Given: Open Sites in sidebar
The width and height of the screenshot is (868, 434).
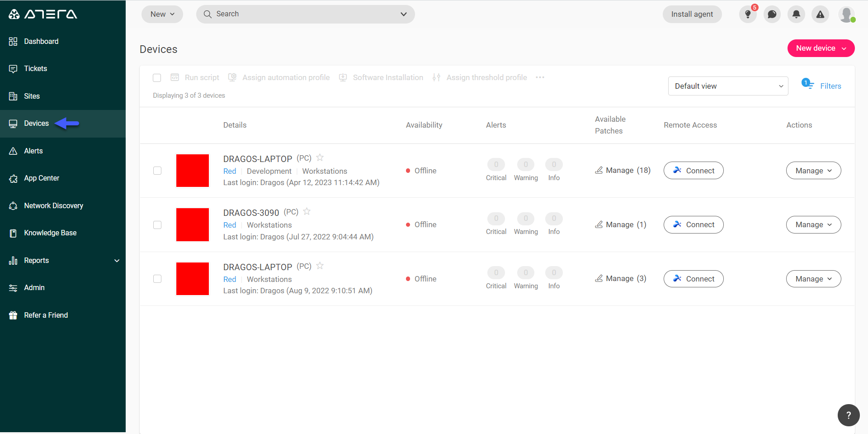Looking at the screenshot, I should point(63,96).
